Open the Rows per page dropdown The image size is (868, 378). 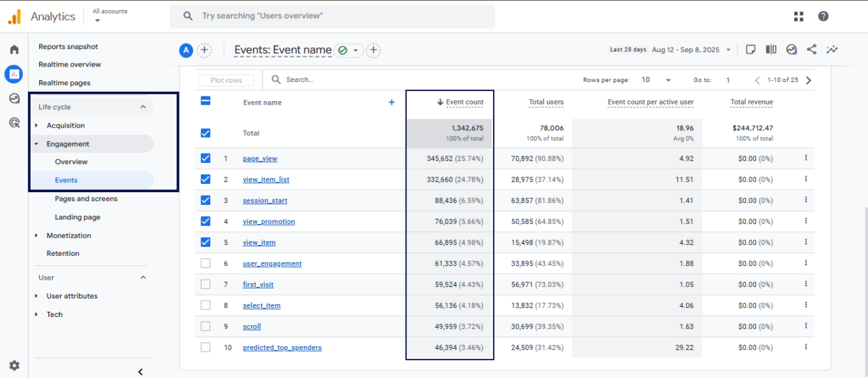point(656,80)
